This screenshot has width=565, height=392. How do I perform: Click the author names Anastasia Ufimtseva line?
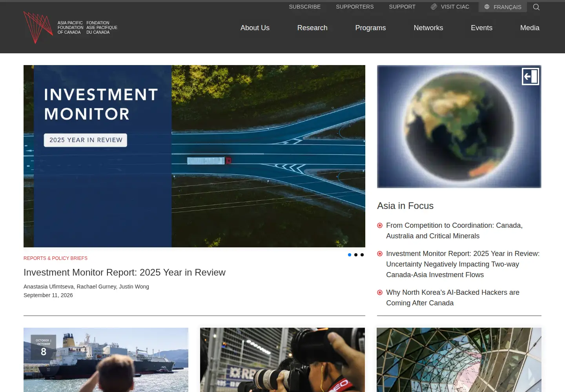coord(86,287)
